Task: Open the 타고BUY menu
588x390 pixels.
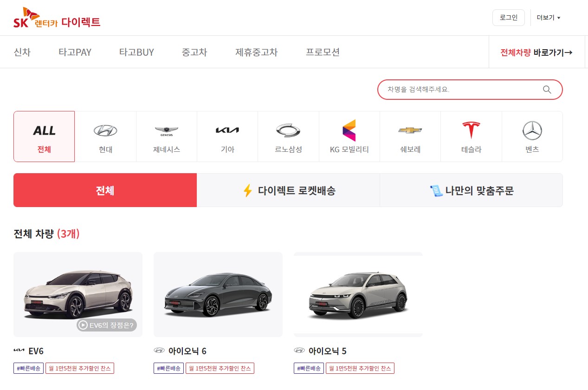Action: (x=136, y=52)
